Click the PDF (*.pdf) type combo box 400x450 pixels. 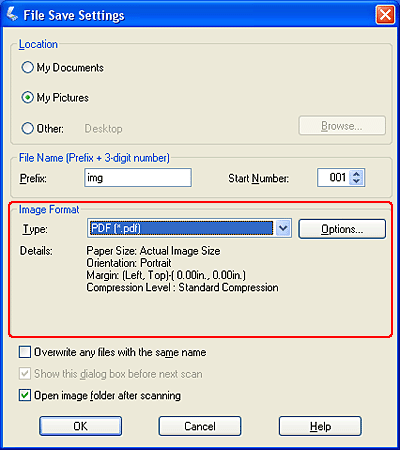[189, 228]
